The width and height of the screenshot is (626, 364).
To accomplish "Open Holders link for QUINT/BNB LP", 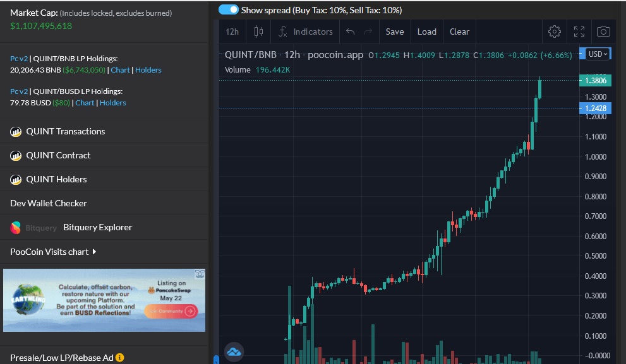I will 148,70.
